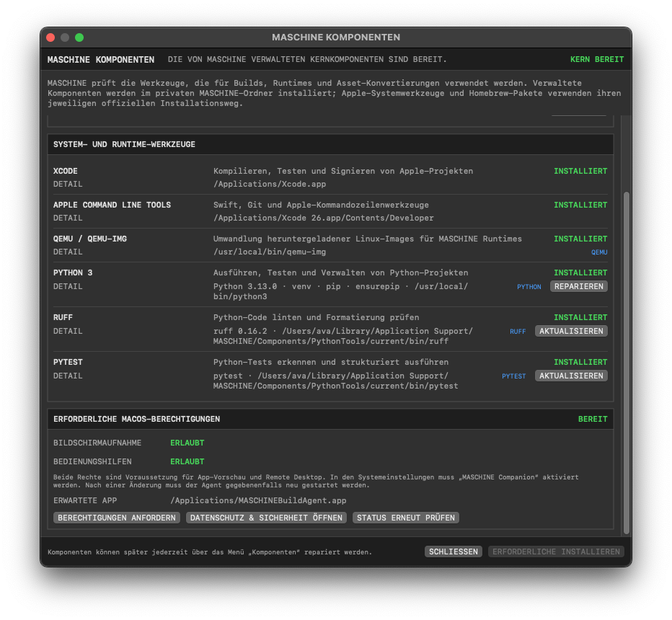Click the BILDSCHIRMAUFNAHME label
672x620 pixels.
tap(97, 443)
